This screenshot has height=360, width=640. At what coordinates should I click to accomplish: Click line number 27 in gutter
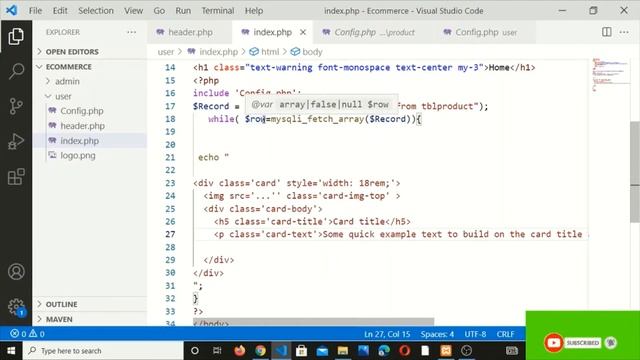[170, 234]
